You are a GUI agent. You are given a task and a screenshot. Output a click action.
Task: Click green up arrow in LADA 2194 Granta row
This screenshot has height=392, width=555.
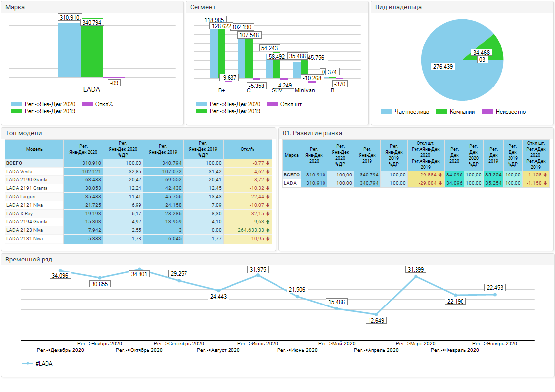pyautogui.click(x=268, y=222)
